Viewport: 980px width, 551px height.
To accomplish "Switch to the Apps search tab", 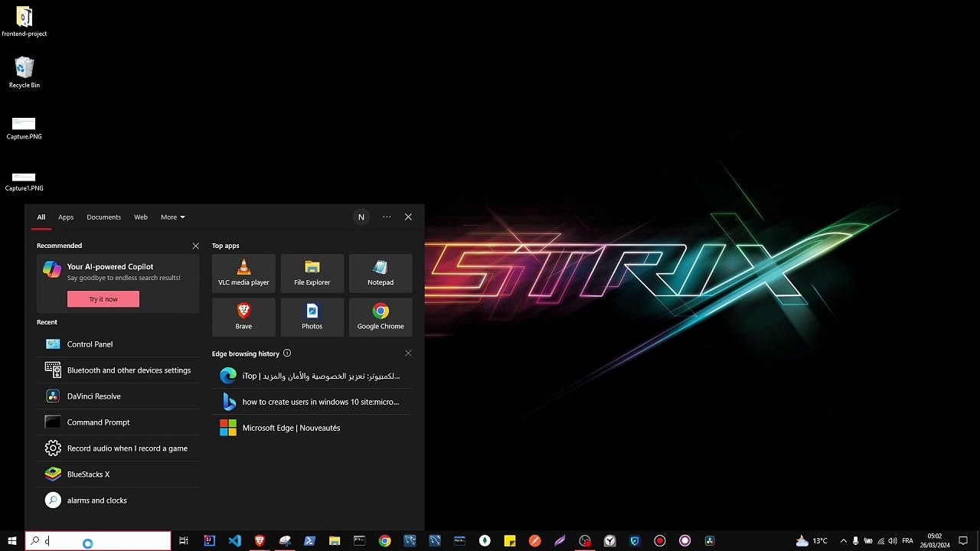I will coord(66,217).
